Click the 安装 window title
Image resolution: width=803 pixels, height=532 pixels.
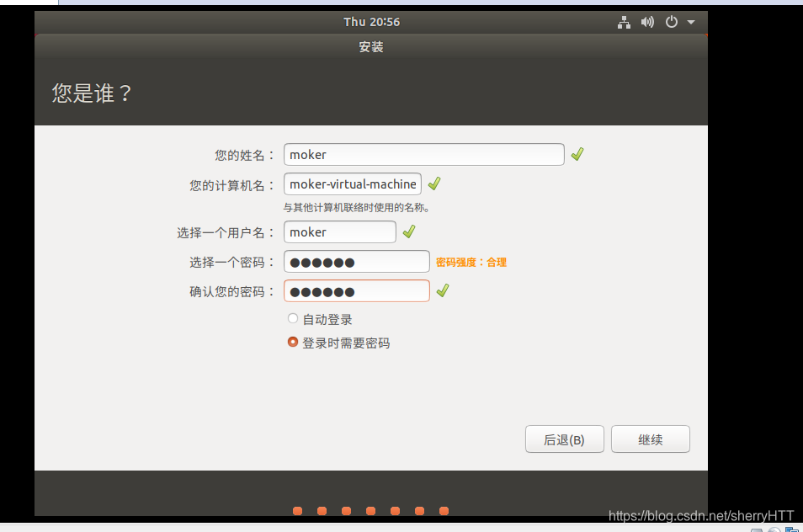point(371,47)
